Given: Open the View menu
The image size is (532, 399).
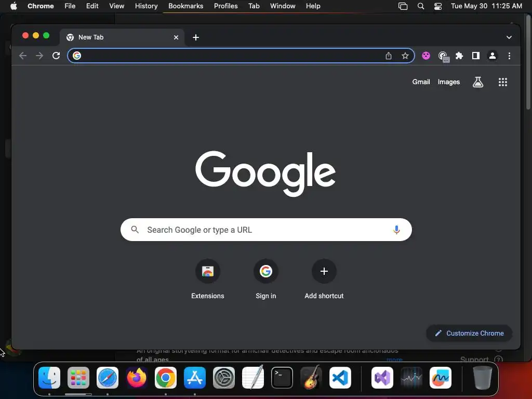Looking at the screenshot, I should [x=117, y=6].
